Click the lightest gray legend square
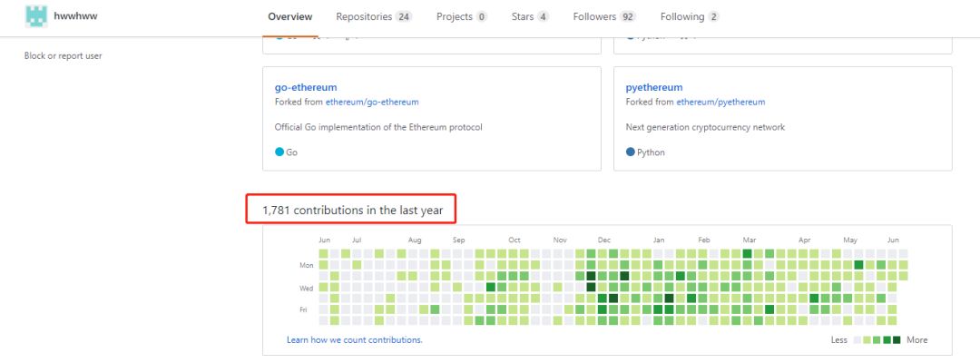980x363 pixels. click(x=857, y=340)
